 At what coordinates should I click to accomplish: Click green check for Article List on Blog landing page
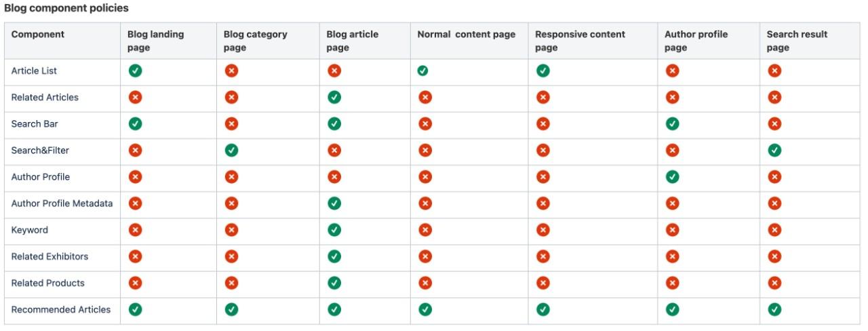coord(135,71)
